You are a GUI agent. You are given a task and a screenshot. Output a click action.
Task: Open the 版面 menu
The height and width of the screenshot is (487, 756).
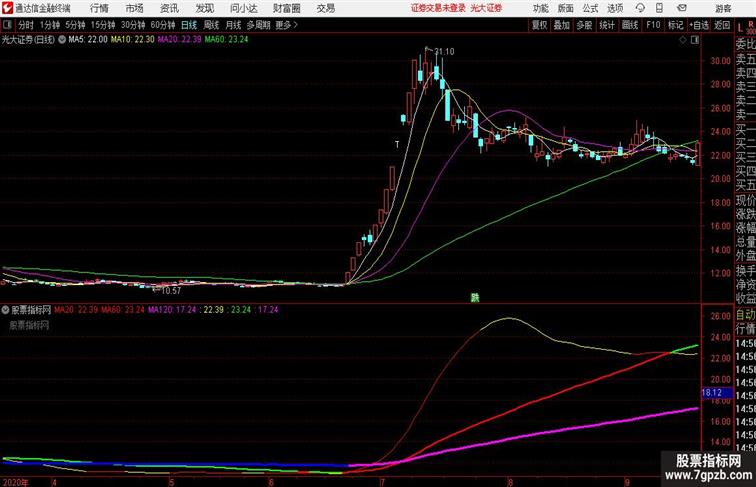click(566, 8)
